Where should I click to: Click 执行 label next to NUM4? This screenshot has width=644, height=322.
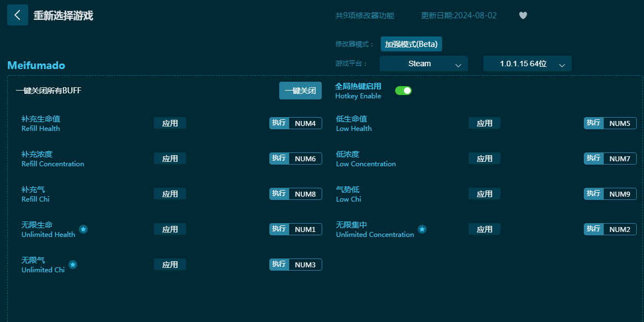279,123
